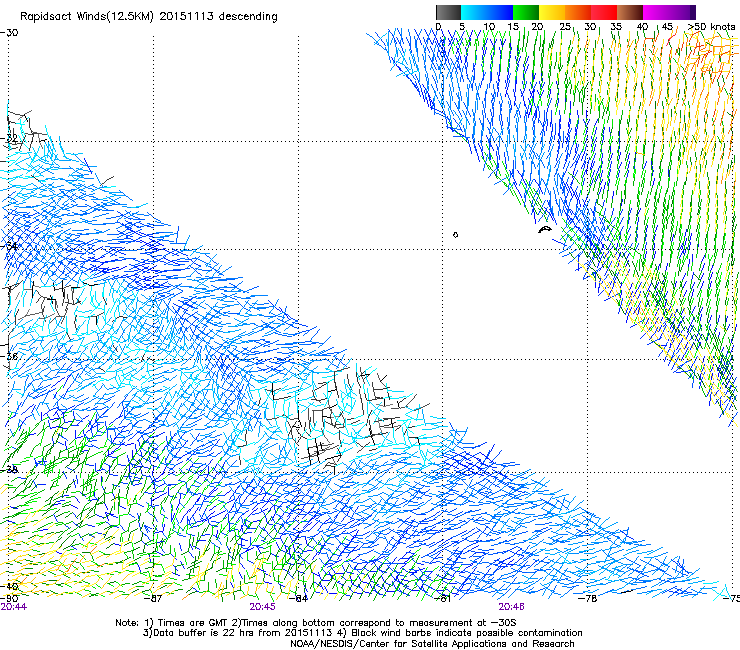Viewport: 740px width, 650px height.
Task: Click the date '20151113 descending' in title
Action: [x=218, y=16]
